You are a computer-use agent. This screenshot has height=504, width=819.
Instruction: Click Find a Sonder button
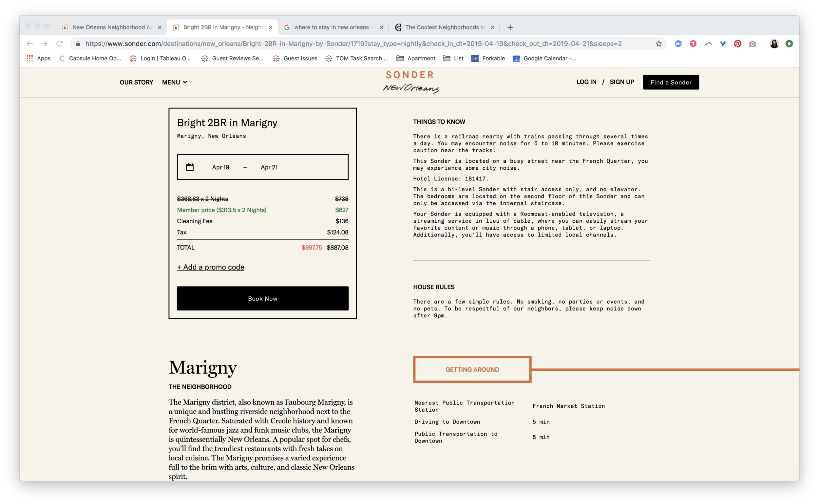tap(671, 82)
